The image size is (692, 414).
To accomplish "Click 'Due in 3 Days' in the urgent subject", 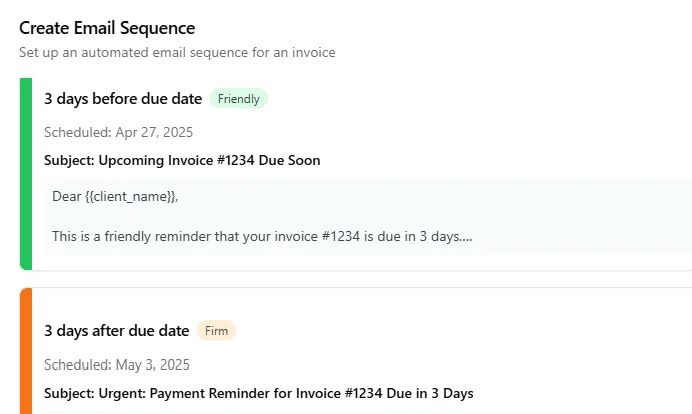I will [x=427, y=393].
